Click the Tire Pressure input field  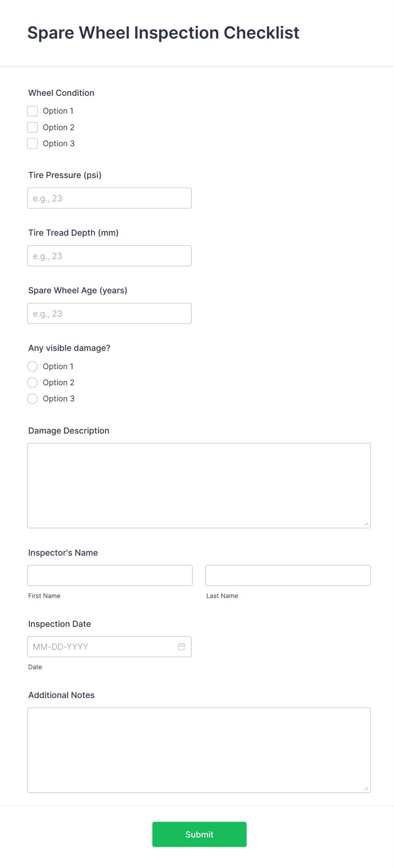pos(109,198)
